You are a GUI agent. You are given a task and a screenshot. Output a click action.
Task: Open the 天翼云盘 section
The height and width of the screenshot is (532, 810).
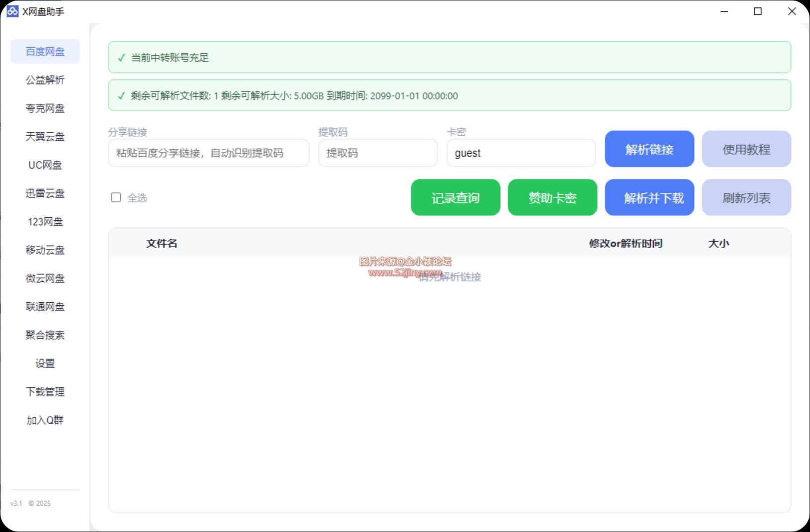point(45,136)
